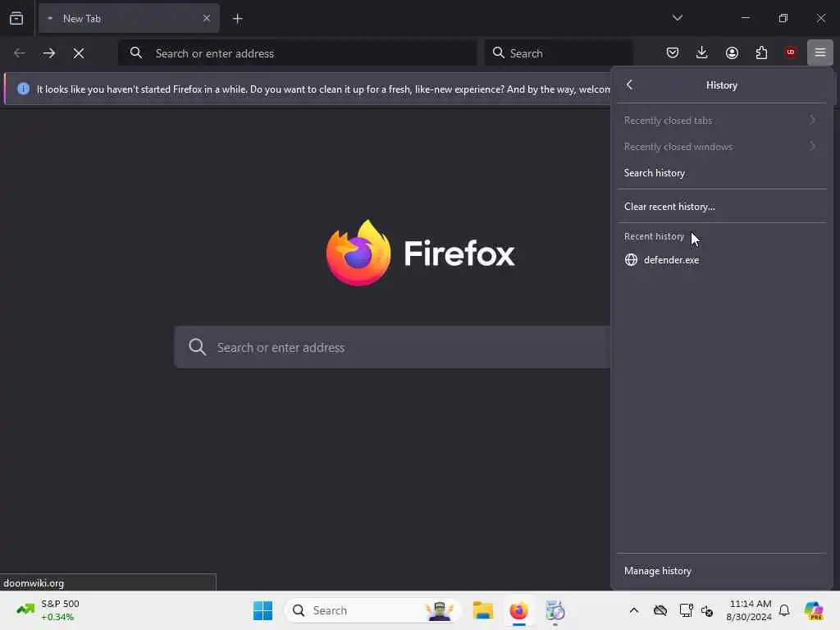Screen dimensions: 840x630
Task: Click the tray icon of a cloud crossed out
Action: [660, 610]
